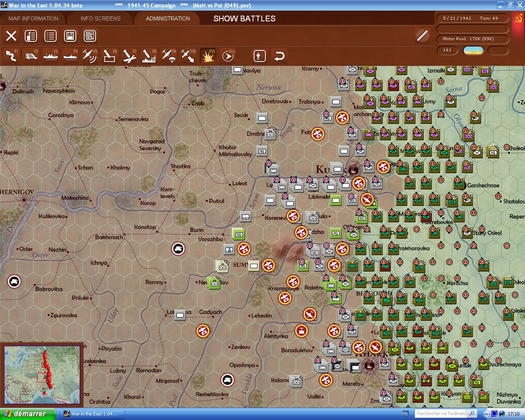Click the date and turn display
The image size is (525, 420).
pos(472,18)
